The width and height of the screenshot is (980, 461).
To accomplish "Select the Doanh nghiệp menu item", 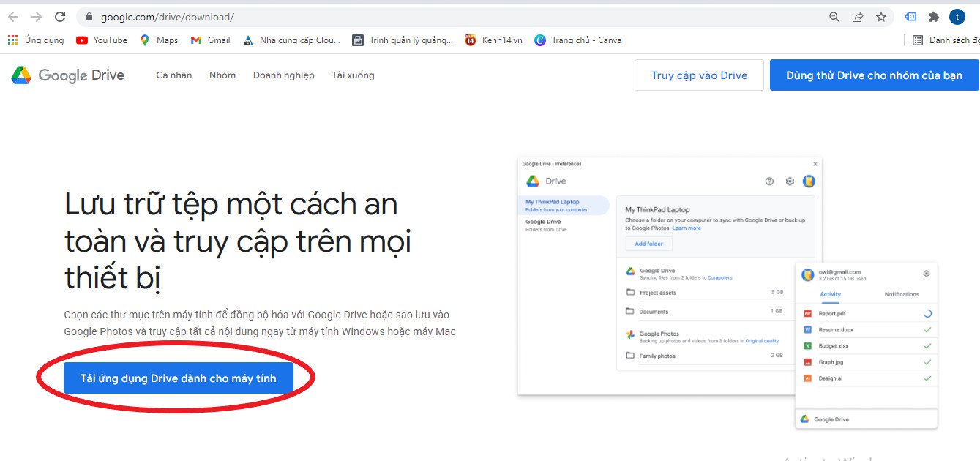I will coord(283,75).
